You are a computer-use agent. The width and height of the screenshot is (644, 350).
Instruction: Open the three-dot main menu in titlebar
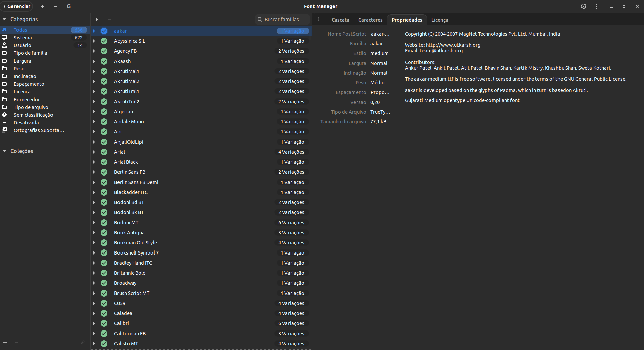(597, 6)
